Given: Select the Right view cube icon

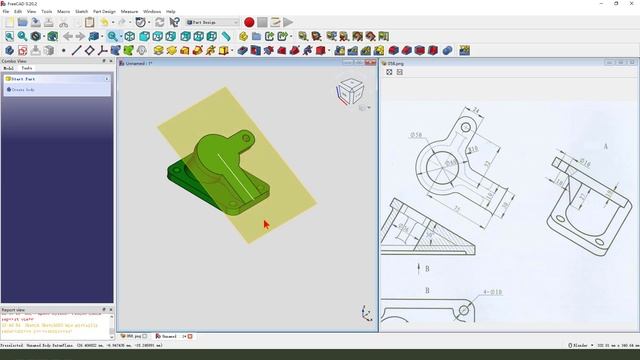Looking at the screenshot, I should tap(171, 36).
